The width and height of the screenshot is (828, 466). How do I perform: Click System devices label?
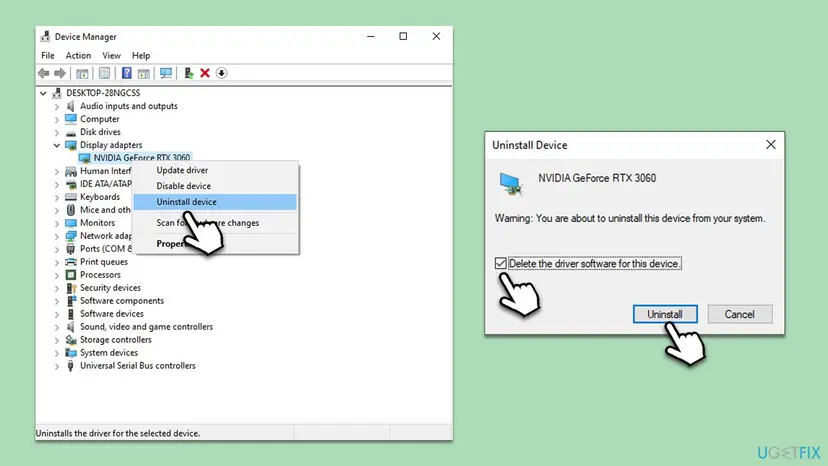point(109,353)
